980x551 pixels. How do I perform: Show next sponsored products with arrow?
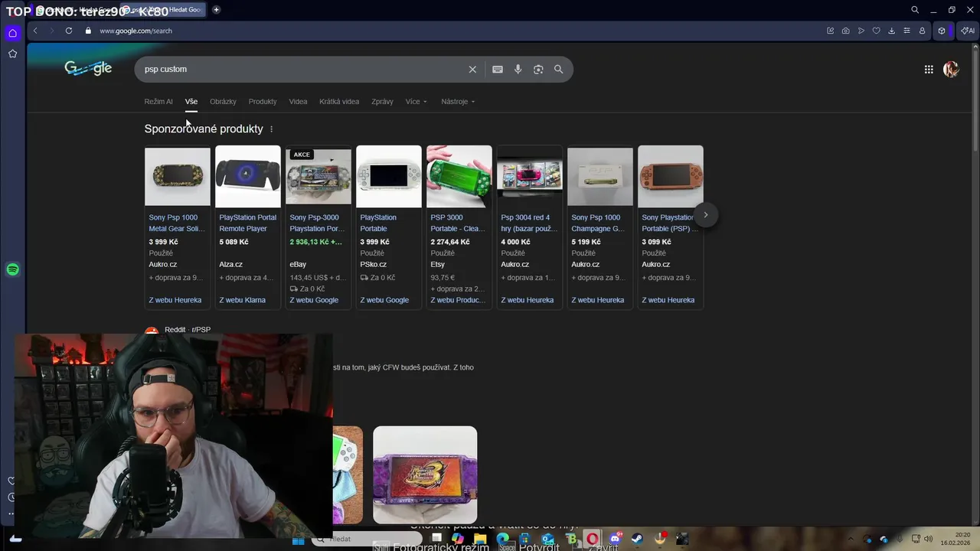(x=706, y=214)
